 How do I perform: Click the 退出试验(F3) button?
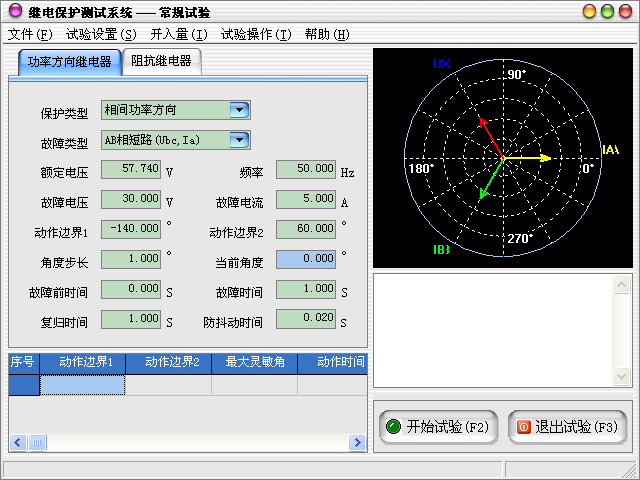point(568,427)
